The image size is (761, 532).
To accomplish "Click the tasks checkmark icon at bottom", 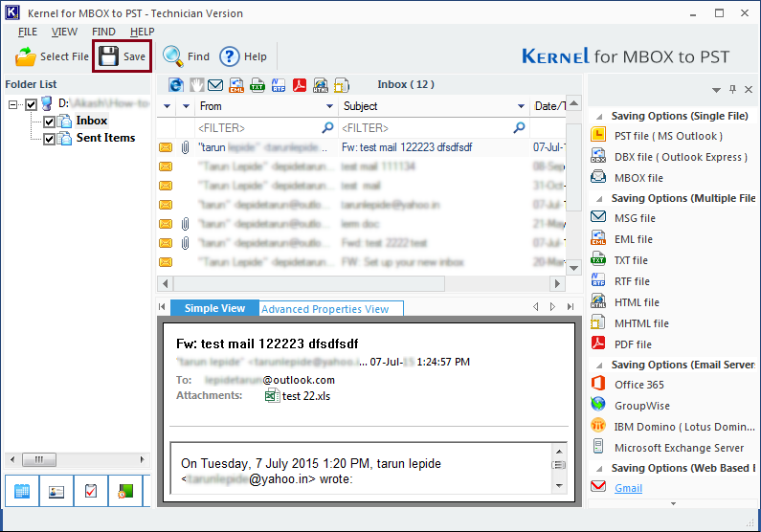I will pyautogui.click(x=91, y=491).
